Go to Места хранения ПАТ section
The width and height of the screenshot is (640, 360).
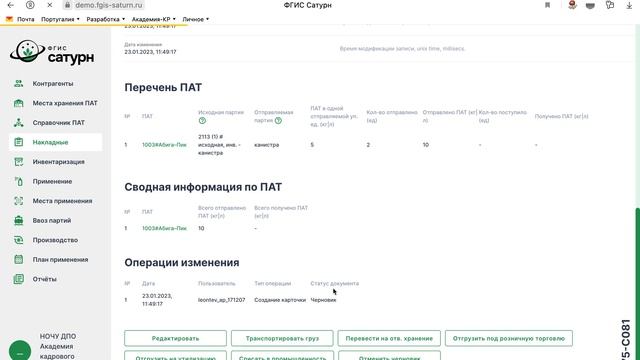click(x=65, y=103)
